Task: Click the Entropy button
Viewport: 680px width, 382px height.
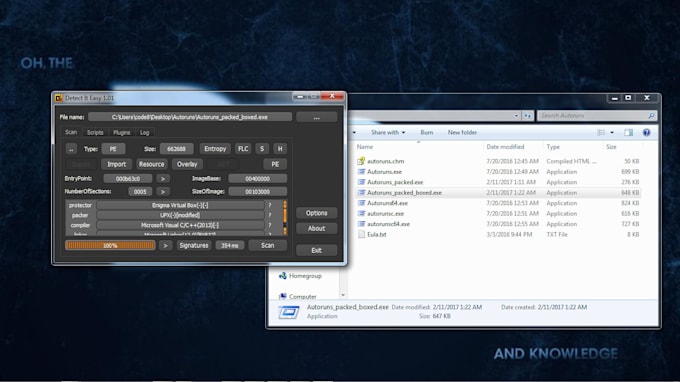Action: tap(215, 149)
